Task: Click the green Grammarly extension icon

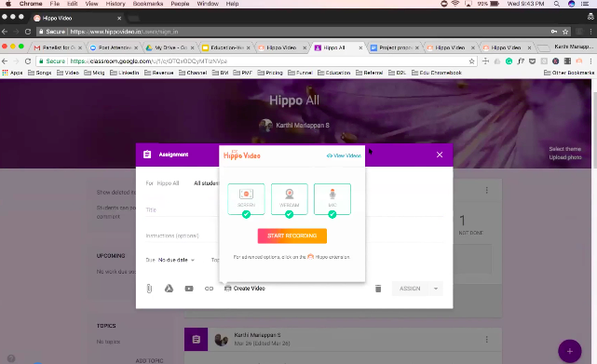Action: click(x=509, y=61)
